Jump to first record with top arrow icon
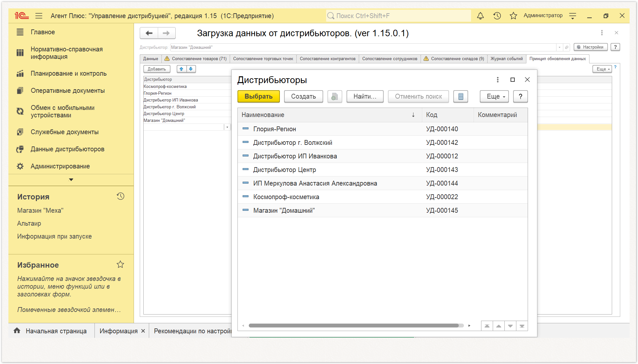638x364 pixels. (x=487, y=326)
